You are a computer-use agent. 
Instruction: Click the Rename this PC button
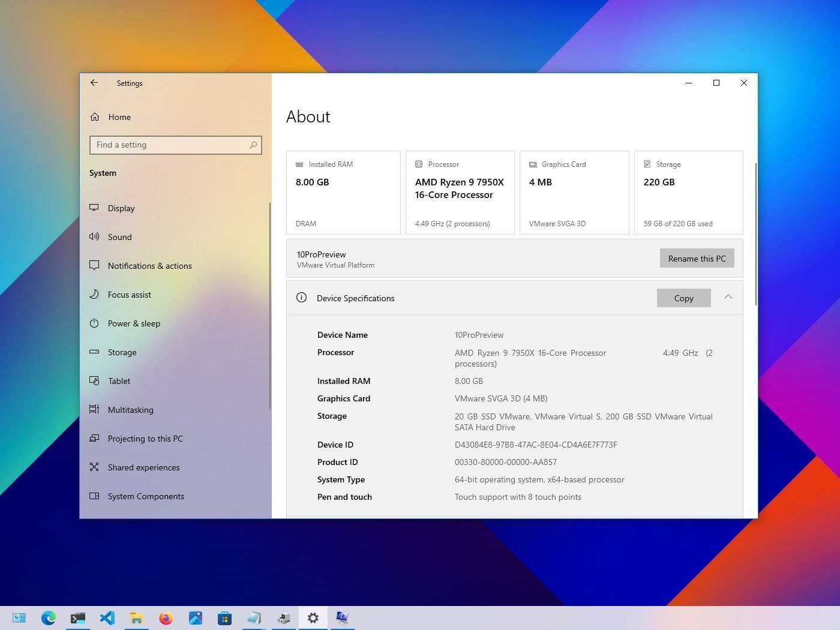pos(697,259)
